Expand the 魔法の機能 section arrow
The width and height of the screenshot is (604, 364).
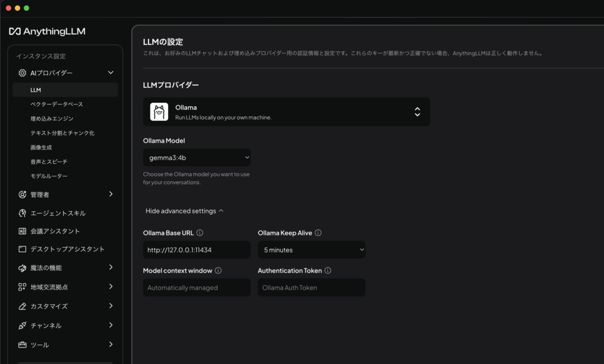coord(111,267)
